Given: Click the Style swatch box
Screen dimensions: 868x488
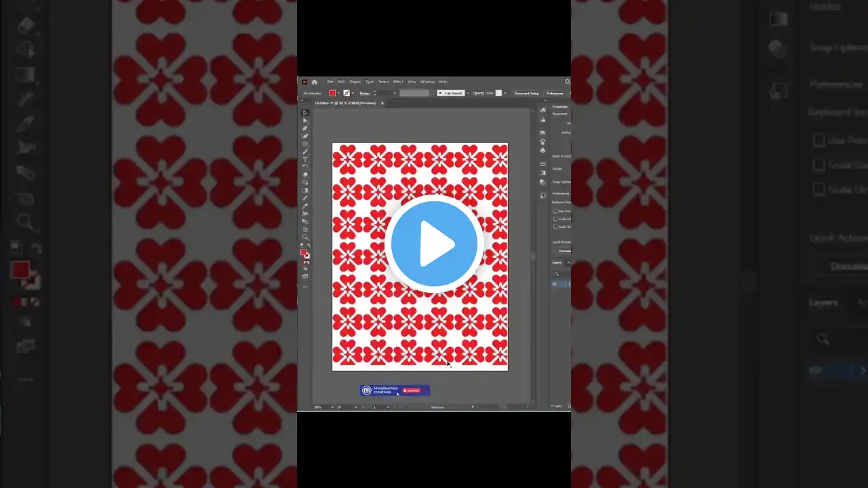Looking at the screenshot, I should coord(498,94).
